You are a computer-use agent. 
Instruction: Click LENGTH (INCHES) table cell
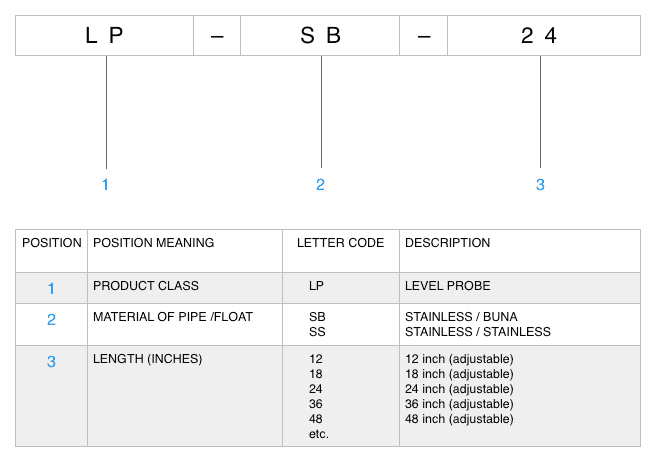click(x=185, y=396)
